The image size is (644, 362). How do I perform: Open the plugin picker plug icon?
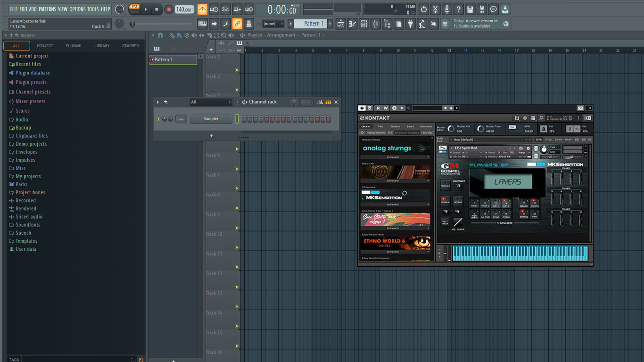point(410,24)
